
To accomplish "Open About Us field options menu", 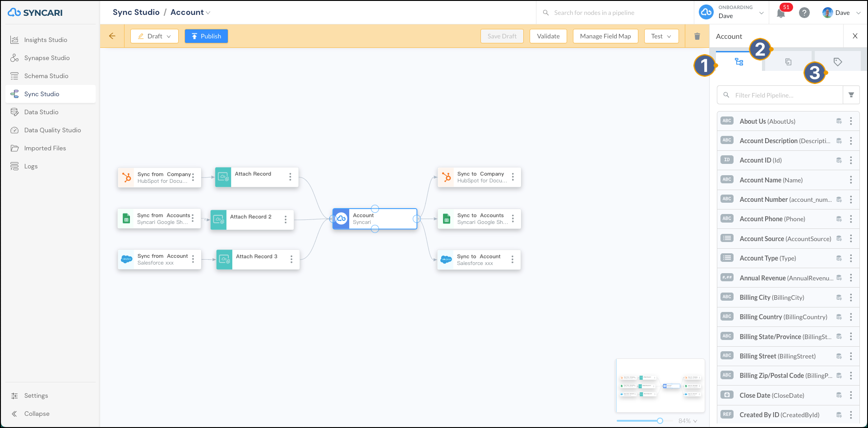I will tap(851, 121).
